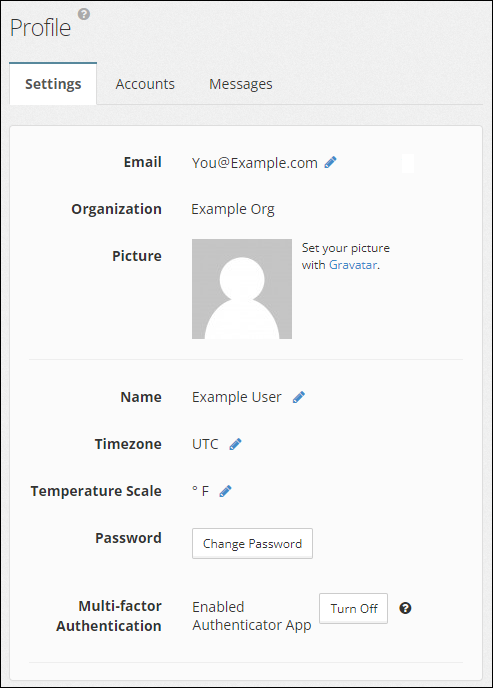Click the pencil icon beside ° F
The image size is (493, 688).
pyautogui.click(x=225, y=491)
